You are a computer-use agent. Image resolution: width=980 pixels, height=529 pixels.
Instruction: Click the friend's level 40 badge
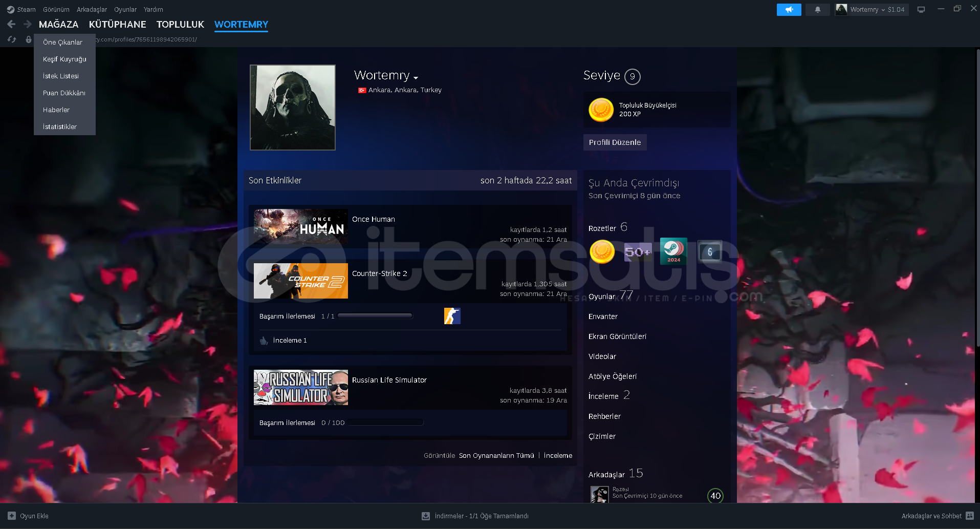pyautogui.click(x=715, y=496)
